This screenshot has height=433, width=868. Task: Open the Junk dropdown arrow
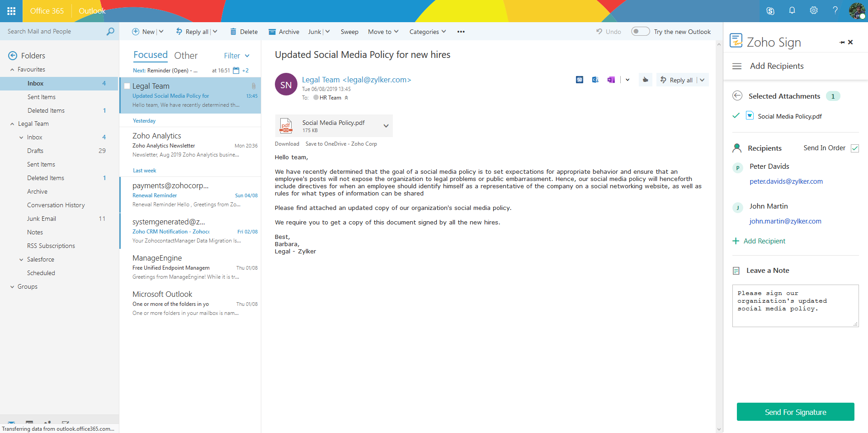coord(327,32)
